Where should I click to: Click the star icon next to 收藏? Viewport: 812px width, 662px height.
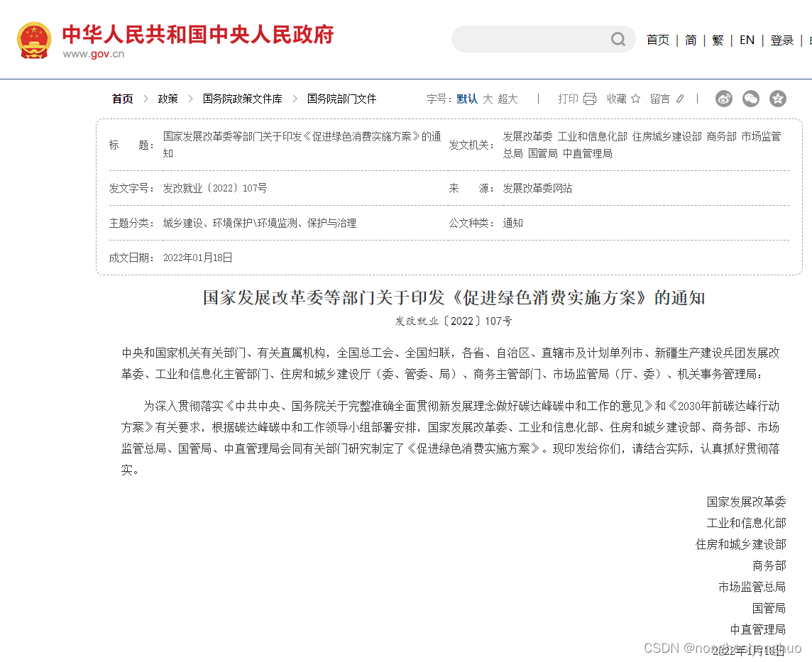[x=635, y=99]
